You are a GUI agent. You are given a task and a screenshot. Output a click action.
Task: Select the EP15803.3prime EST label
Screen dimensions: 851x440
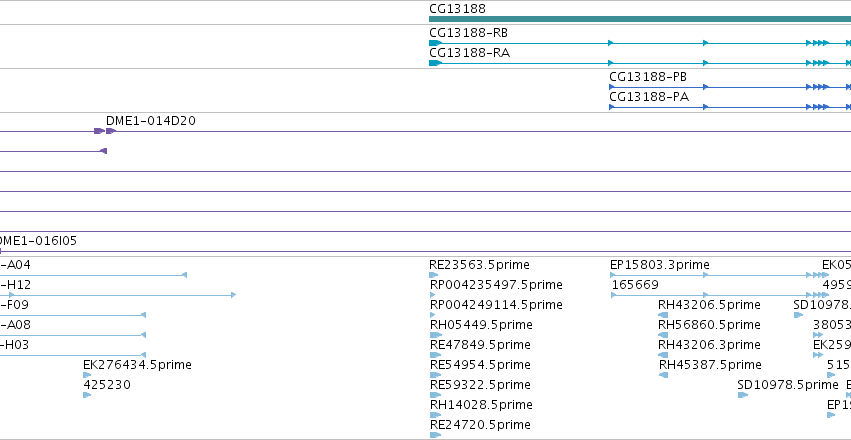659,265
